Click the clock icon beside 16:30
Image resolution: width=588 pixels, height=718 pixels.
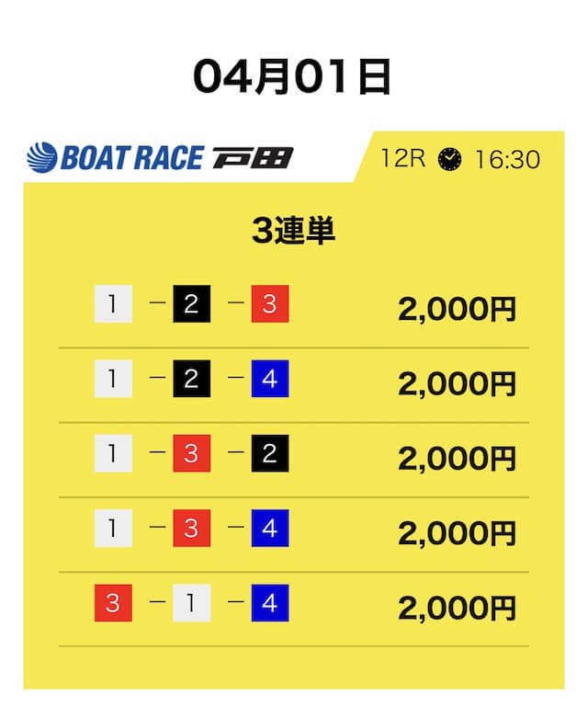(x=449, y=158)
